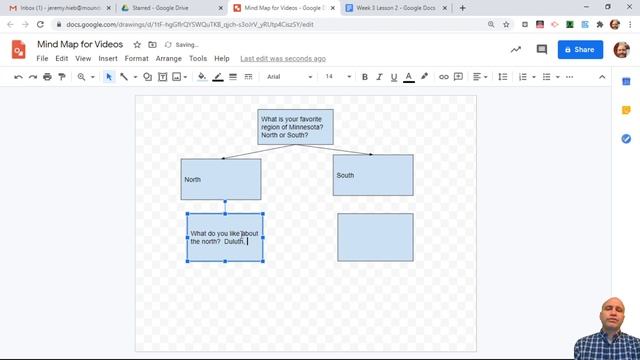Select the Text box tool
Image resolution: width=640 pixels, height=360 pixels.
[162, 77]
